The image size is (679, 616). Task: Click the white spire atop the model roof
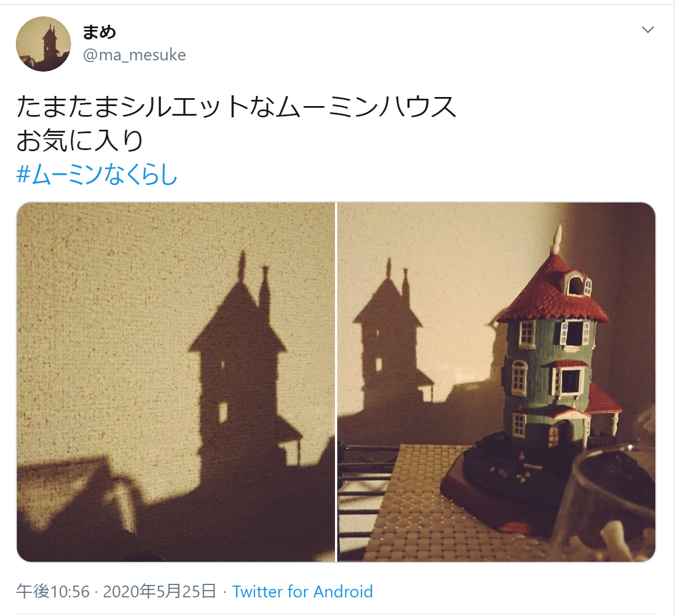(x=558, y=240)
